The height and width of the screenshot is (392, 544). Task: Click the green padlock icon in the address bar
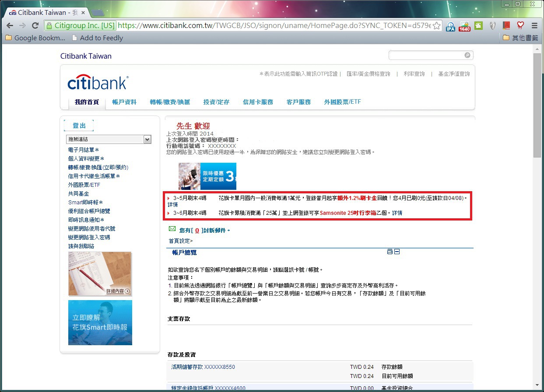tap(49, 26)
